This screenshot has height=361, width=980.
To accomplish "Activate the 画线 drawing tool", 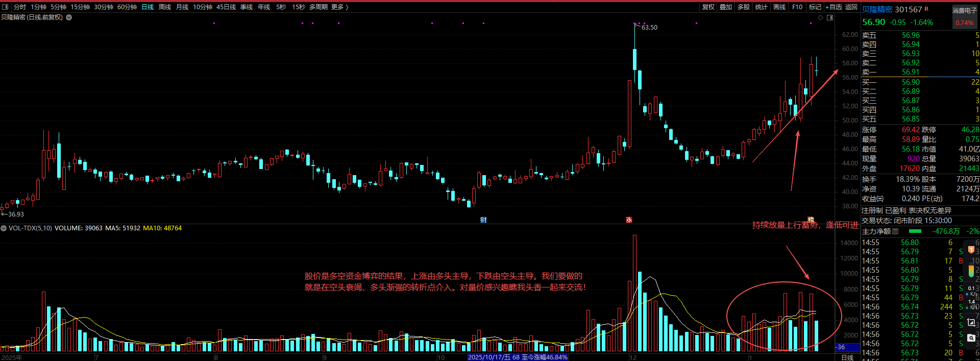I will coord(779,7).
